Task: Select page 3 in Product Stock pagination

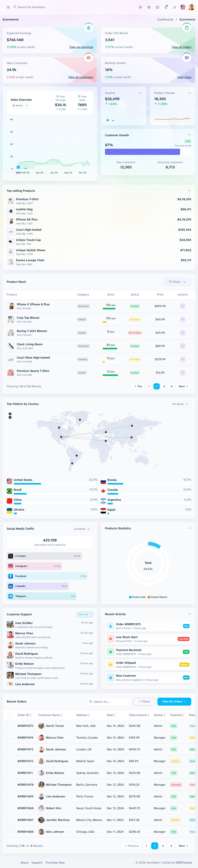Action: [x=164, y=387]
